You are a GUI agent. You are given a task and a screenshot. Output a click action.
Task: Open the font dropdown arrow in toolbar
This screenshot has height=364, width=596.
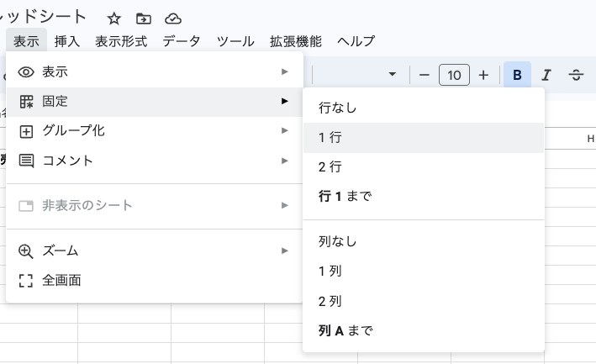(392, 75)
